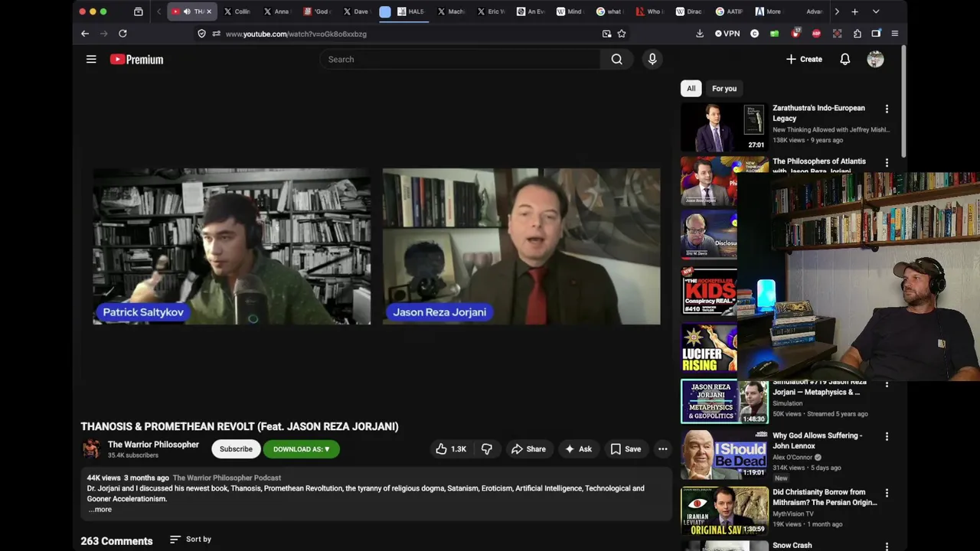The image size is (980, 551).
Task: Switch to the Collin X tab
Action: coord(237,11)
